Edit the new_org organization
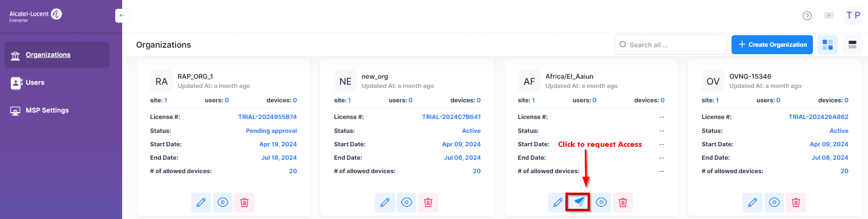This screenshot has width=868, height=219. pyautogui.click(x=384, y=202)
